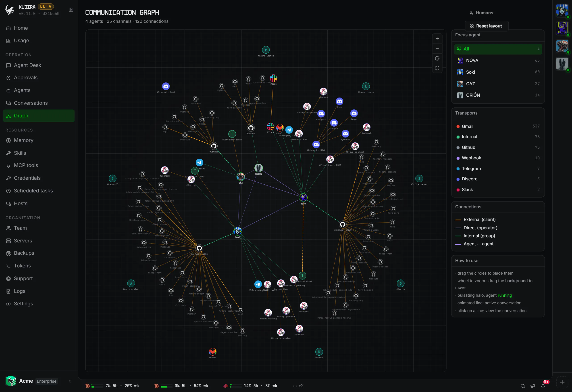Zoom in on the graph
The height and width of the screenshot is (392, 572).
pos(437,39)
